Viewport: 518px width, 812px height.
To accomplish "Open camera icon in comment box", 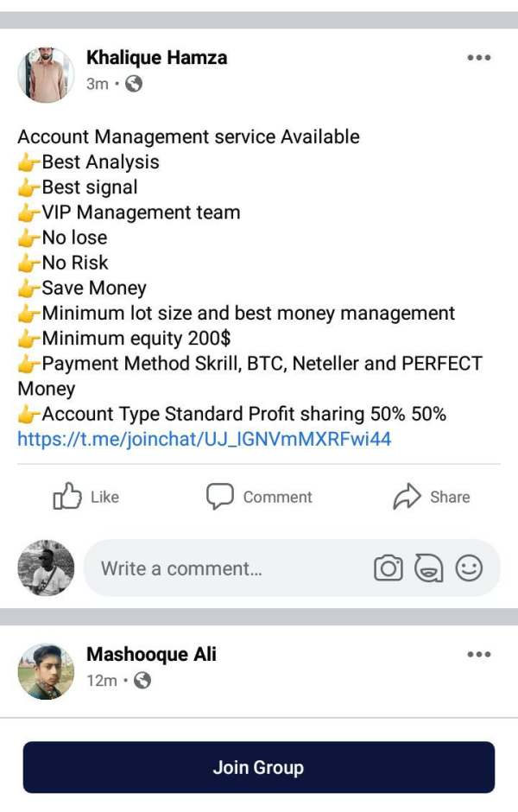I will click(x=388, y=568).
